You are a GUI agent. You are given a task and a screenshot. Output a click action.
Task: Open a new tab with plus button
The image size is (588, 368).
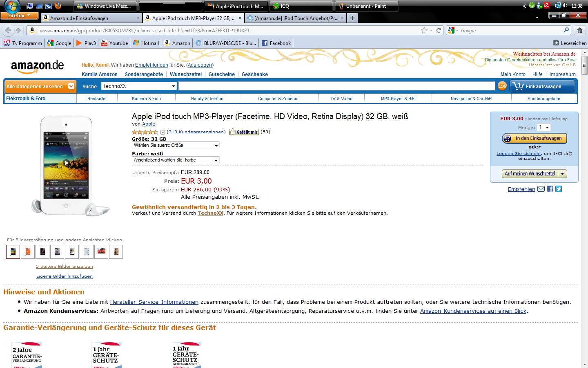coord(352,18)
